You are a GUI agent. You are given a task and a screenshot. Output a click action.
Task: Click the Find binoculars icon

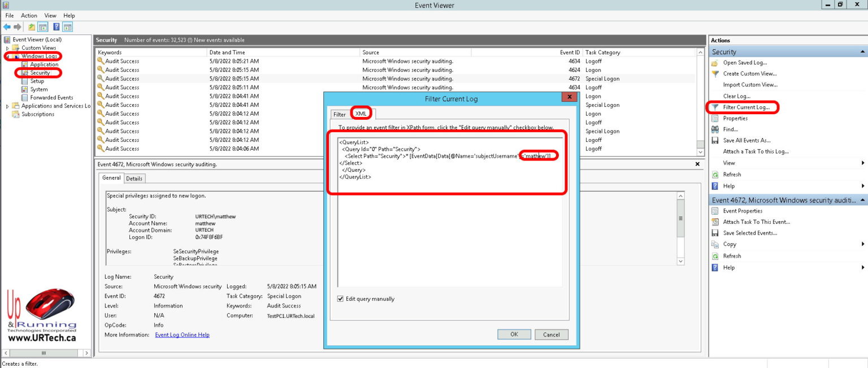pos(715,129)
